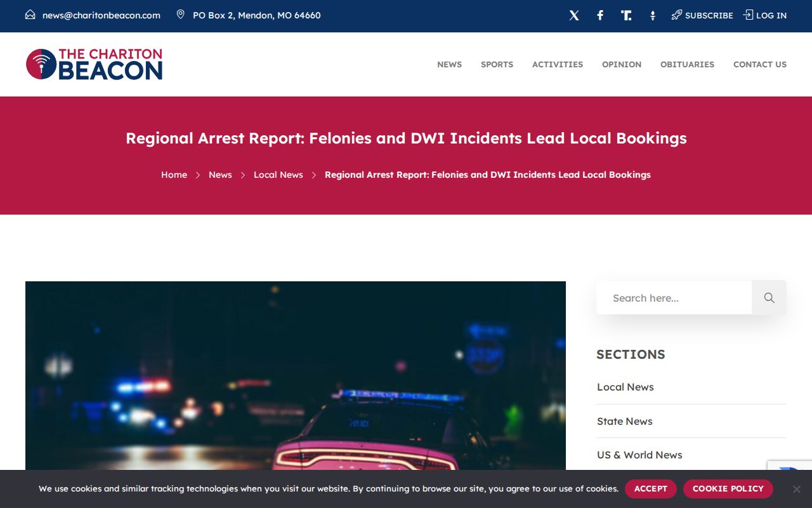Open the Truth Social icon

point(626,15)
